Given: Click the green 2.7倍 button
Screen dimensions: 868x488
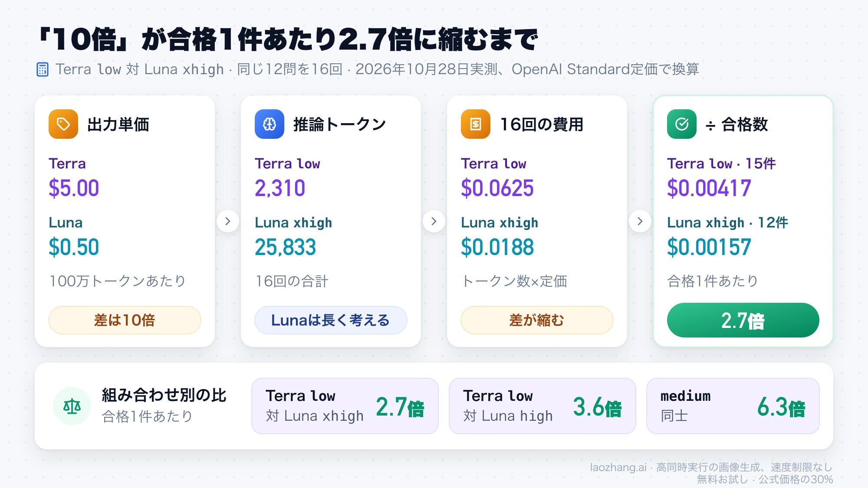Looking at the screenshot, I should pyautogui.click(x=743, y=320).
